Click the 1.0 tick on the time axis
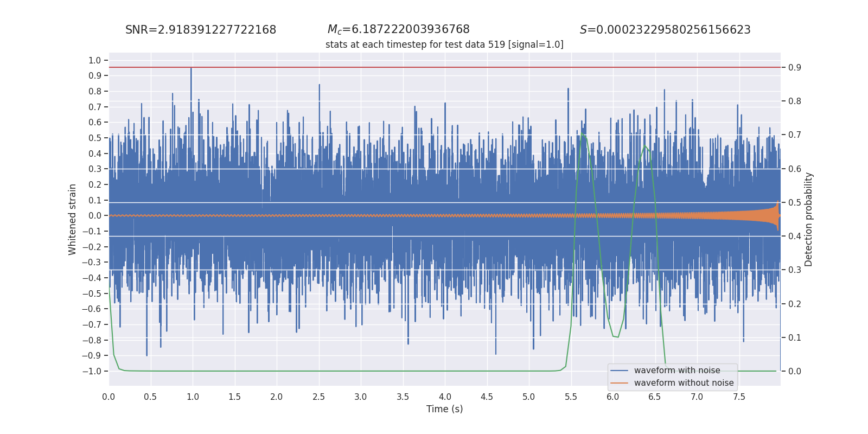The width and height of the screenshot is (868, 434). click(x=193, y=397)
